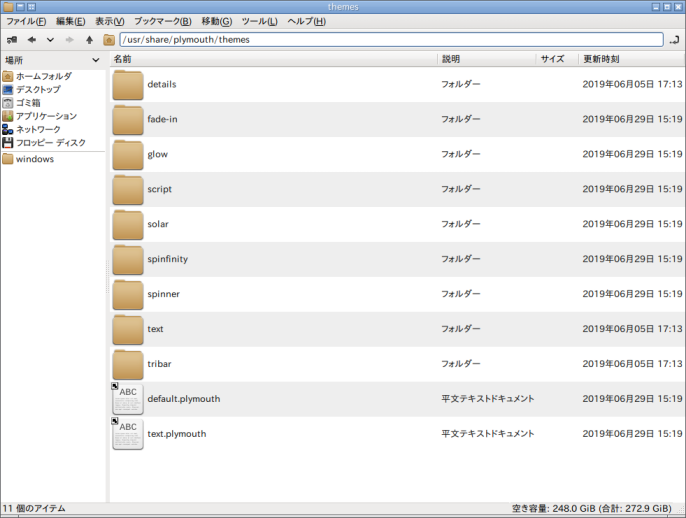686x518 pixels.
Task: Open the ブックマーク(B) menu
Action: point(163,21)
